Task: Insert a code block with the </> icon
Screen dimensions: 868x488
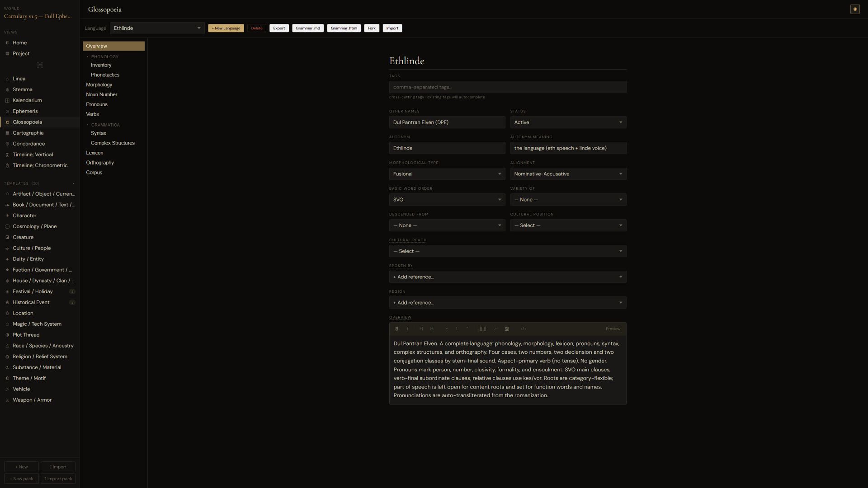Action: [x=523, y=329]
